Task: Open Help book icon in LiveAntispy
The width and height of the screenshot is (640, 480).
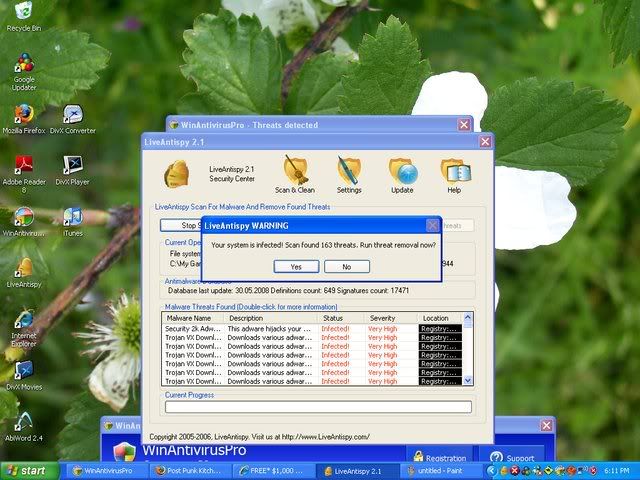Action: pyautogui.click(x=455, y=175)
